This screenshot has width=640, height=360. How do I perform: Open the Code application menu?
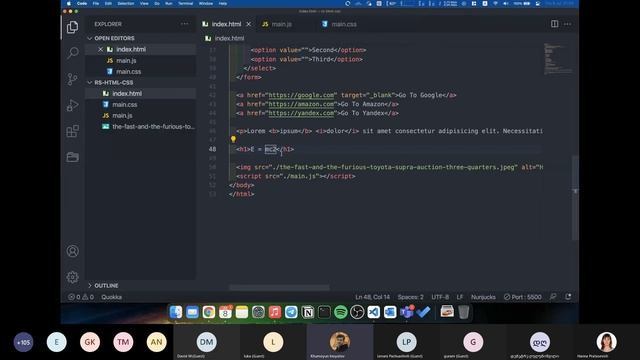82,3
